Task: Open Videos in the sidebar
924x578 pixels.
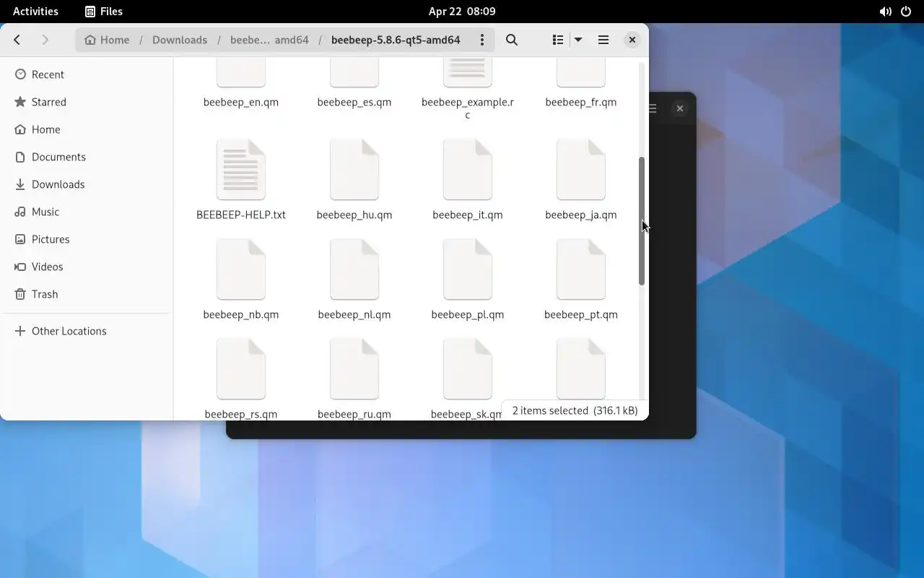Action: (x=87, y=267)
